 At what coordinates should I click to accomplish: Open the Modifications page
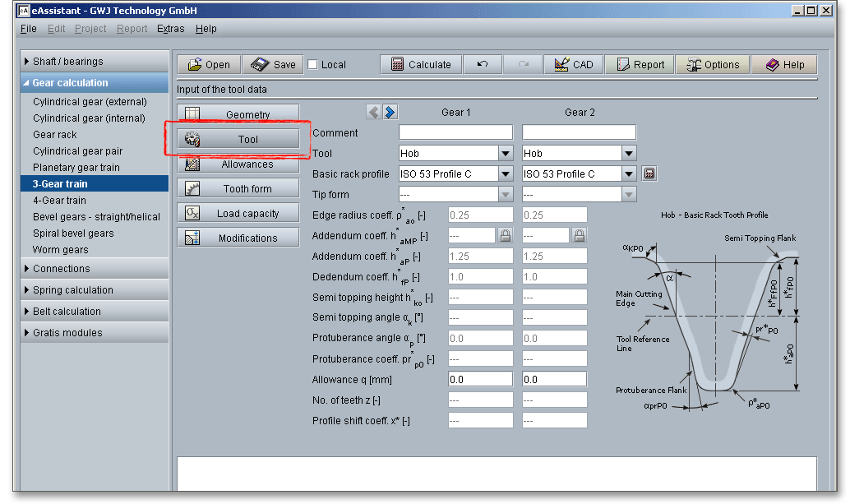238,238
